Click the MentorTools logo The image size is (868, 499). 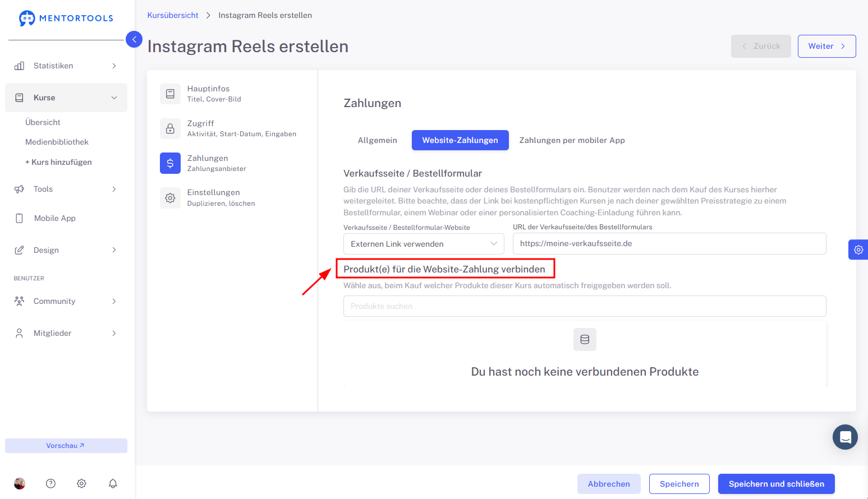coord(66,18)
